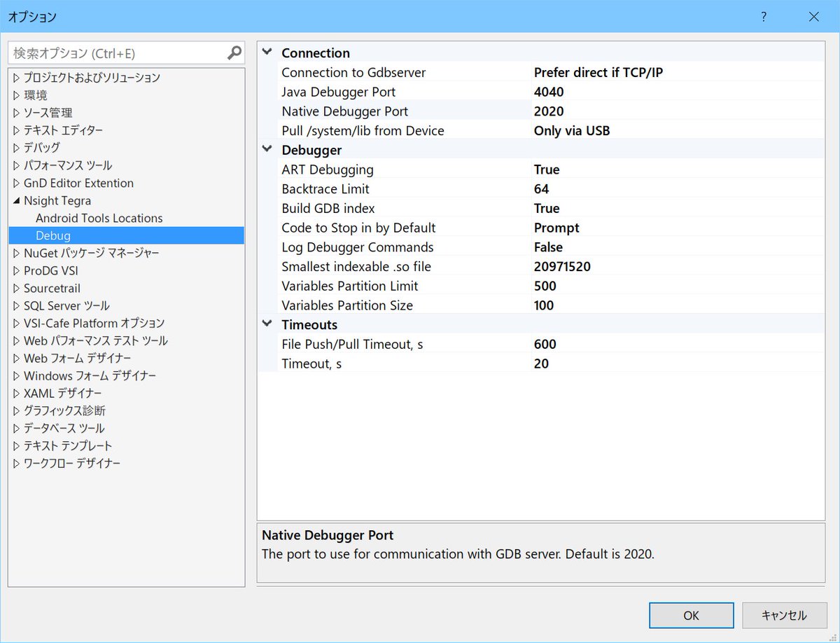Click value Prefer direct if TCP/IP
The width and height of the screenshot is (840, 643).
point(598,72)
